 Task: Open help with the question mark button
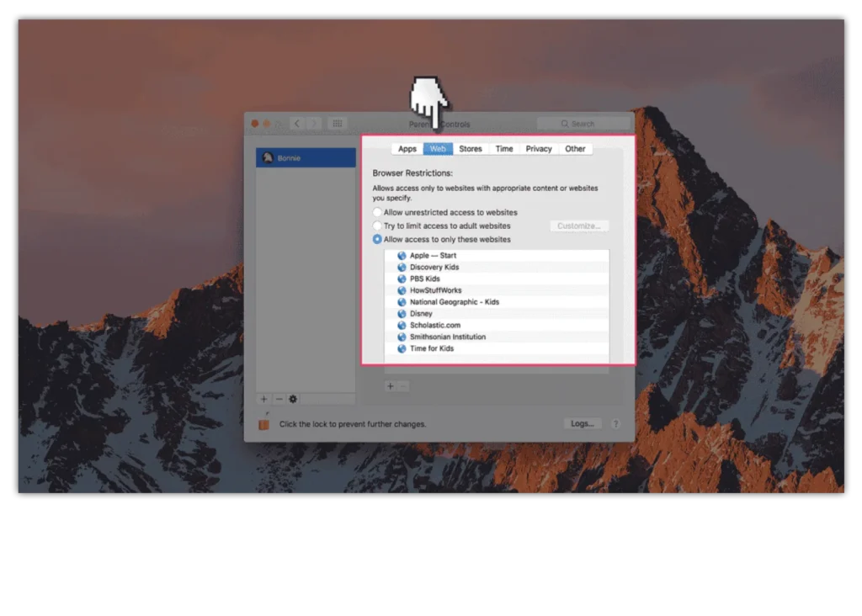click(x=615, y=423)
